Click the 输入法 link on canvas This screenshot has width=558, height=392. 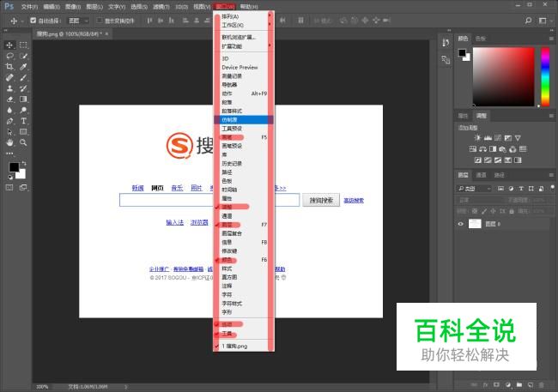(x=175, y=222)
